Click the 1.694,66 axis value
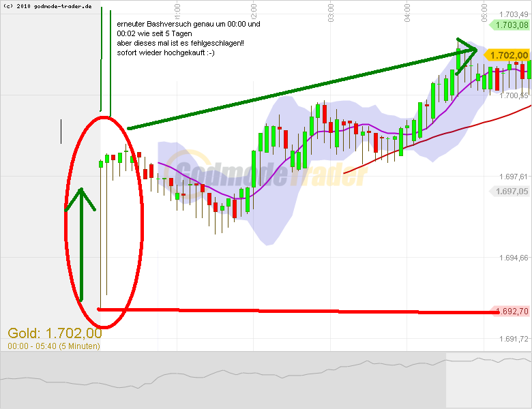Viewport: 532px width, 409px height. 514,258
